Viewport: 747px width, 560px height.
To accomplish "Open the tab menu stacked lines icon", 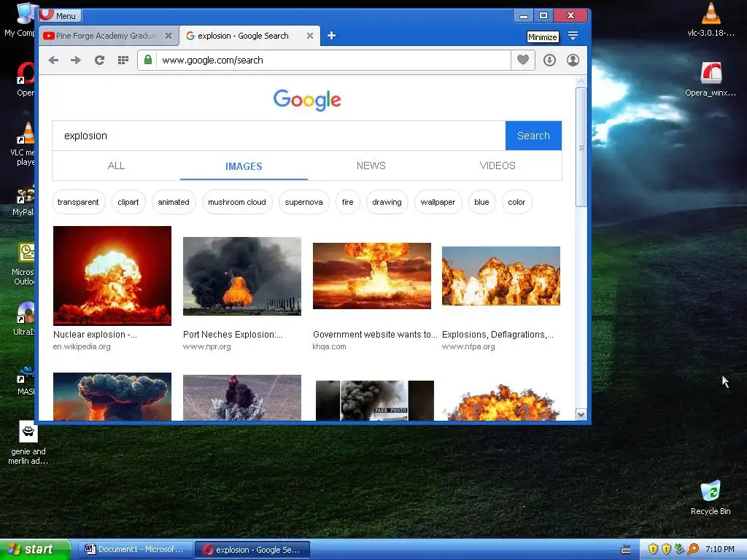I will (573, 36).
